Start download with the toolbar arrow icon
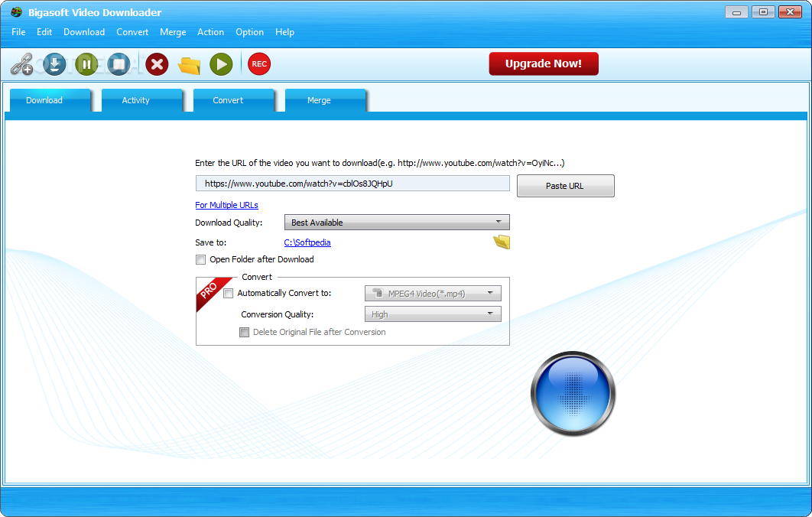 point(54,64)
